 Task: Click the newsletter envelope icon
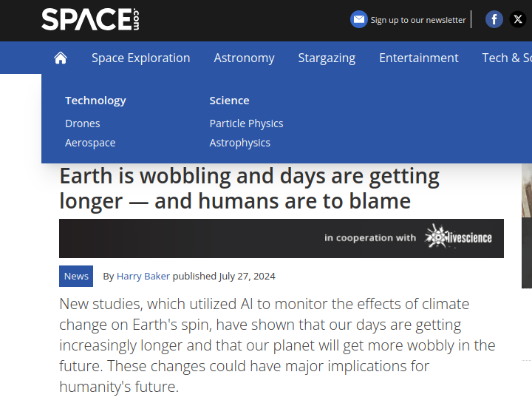click(x=359, y=20)
